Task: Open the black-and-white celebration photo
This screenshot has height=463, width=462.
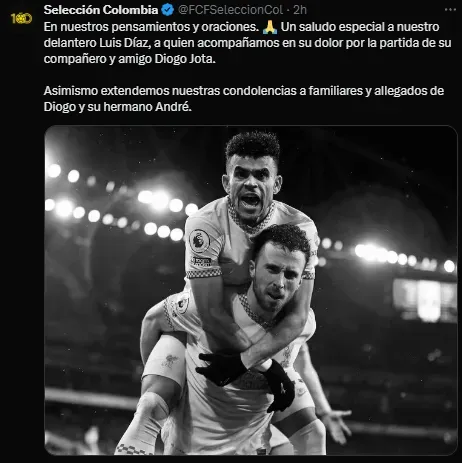Action: tap(251, 290)
